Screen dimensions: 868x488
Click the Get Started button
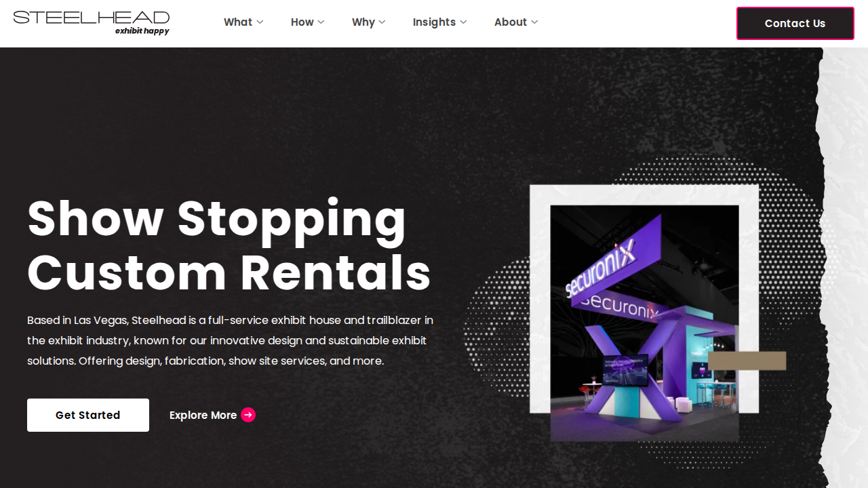pyautogui.click(x=88, y=415)
